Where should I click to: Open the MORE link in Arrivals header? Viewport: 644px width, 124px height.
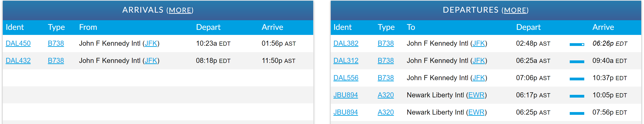[180, 10]
